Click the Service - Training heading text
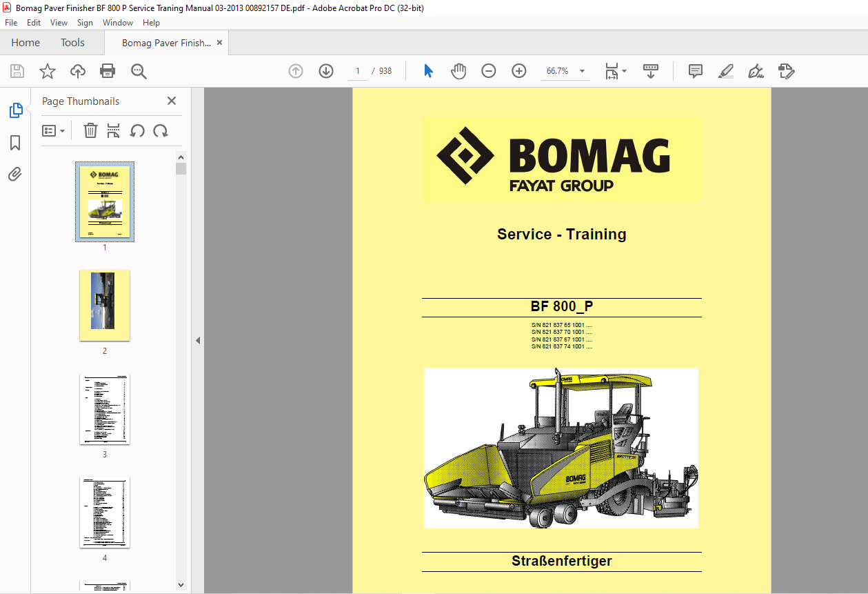868x594 pixels. [x=562, y=234]
